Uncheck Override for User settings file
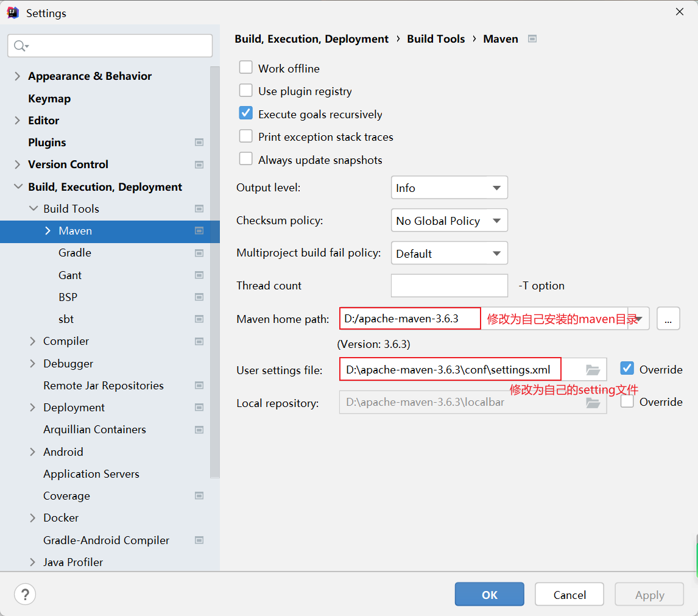The width and height of the screenshot is (698, 616). click(x=627, y=369)
